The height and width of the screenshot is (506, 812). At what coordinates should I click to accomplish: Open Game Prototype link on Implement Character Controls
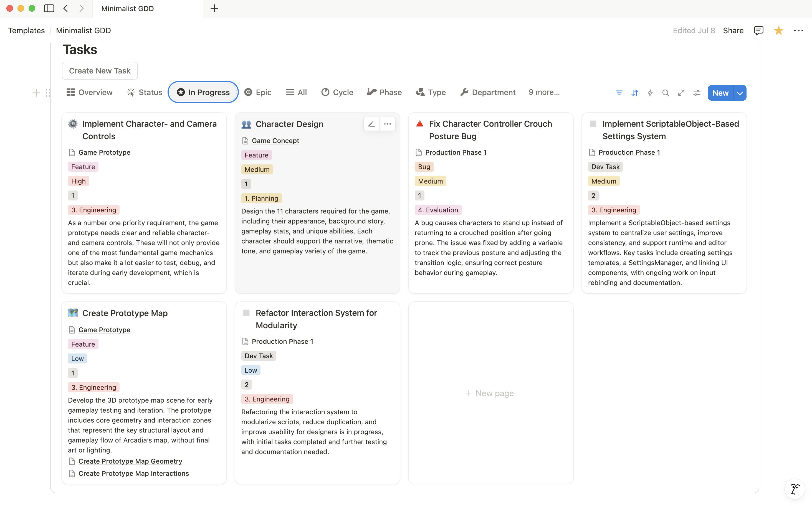tap(104, 152)
